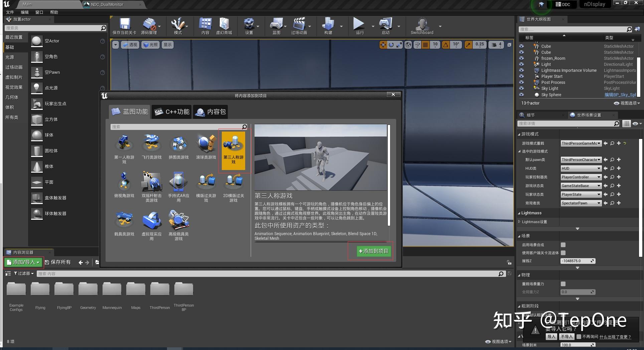Image resolution: width=644 pixels, height=350 pixels.
Task: Click the 不导入 button
Action: click(x=567, y=337)
